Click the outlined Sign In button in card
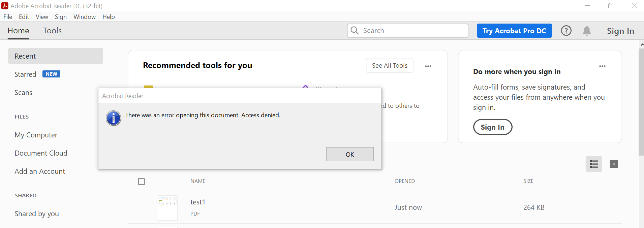 [493, 127]
